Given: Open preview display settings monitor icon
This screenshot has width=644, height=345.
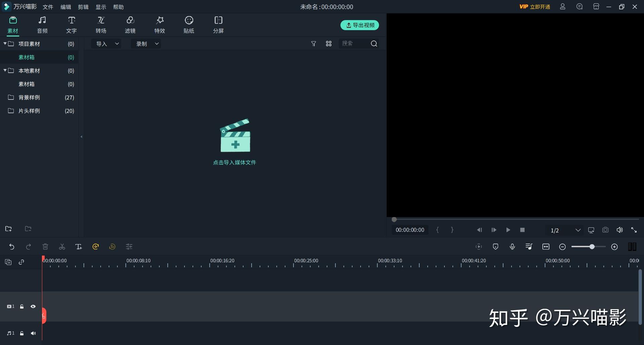Looking at the screenshot, I should point(591,230).
